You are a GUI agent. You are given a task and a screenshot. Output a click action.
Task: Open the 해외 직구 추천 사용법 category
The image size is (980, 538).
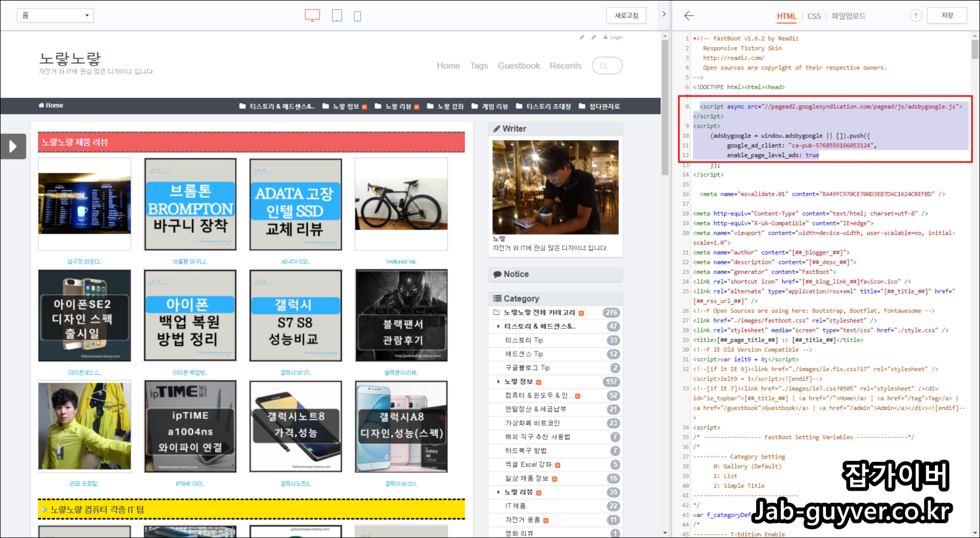pyautogui.click(x=537, y=437)
